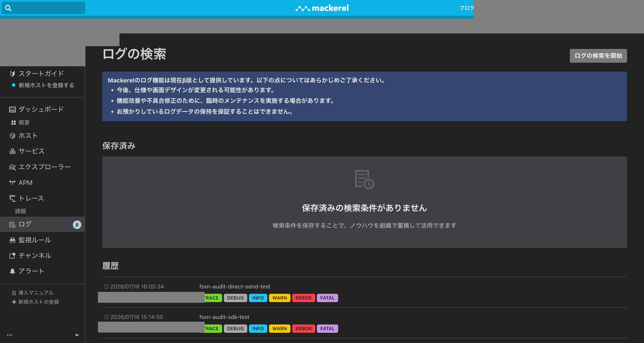Click the APM icon in sidebar
Screen dimensions: 644x343
pyautogui.click(x=12, y=183)
